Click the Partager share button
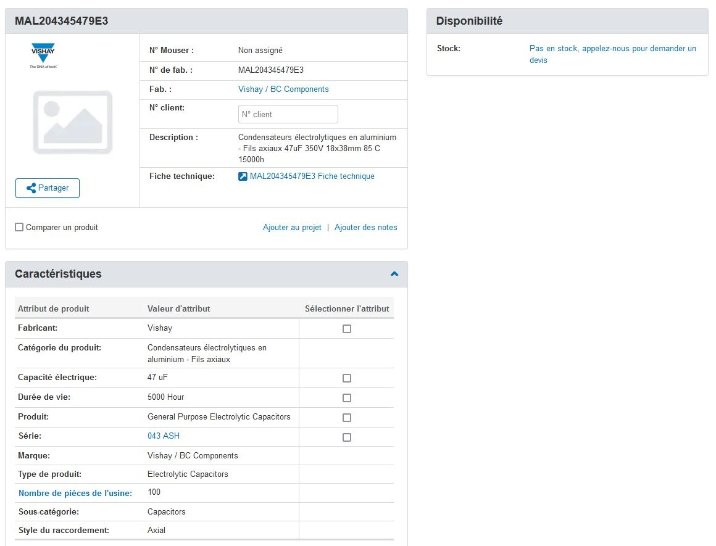The width and height of the screenshot is (716, 546). pyautogui.click(x=47, y=188)
